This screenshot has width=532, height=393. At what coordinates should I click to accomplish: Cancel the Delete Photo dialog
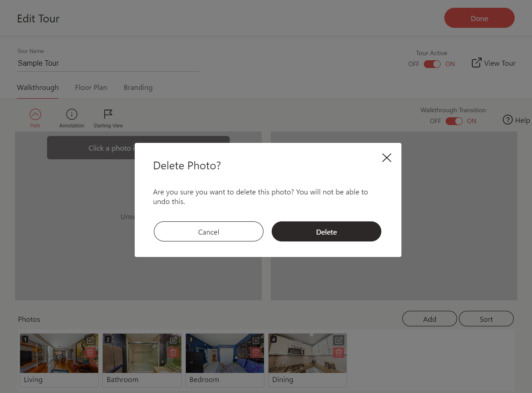point(208,231)
